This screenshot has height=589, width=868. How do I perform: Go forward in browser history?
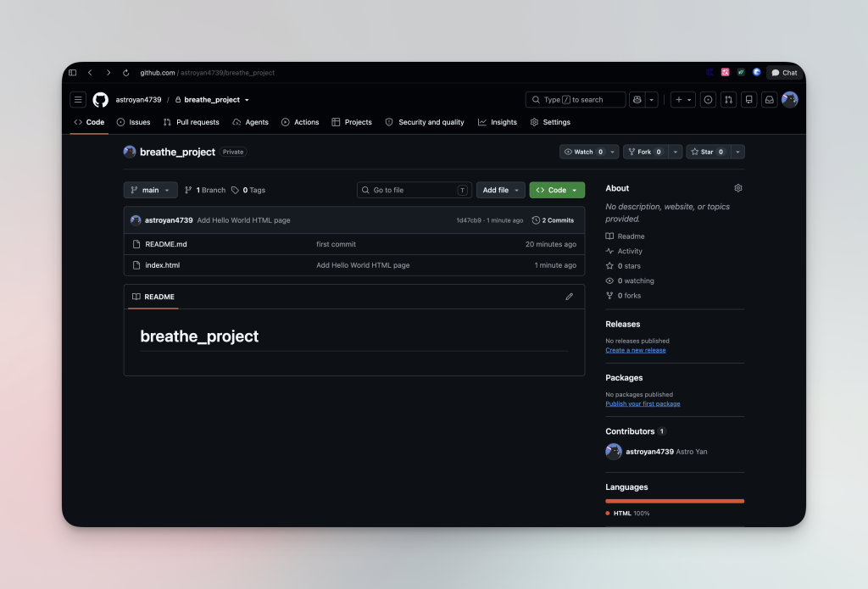click(108, 73)
